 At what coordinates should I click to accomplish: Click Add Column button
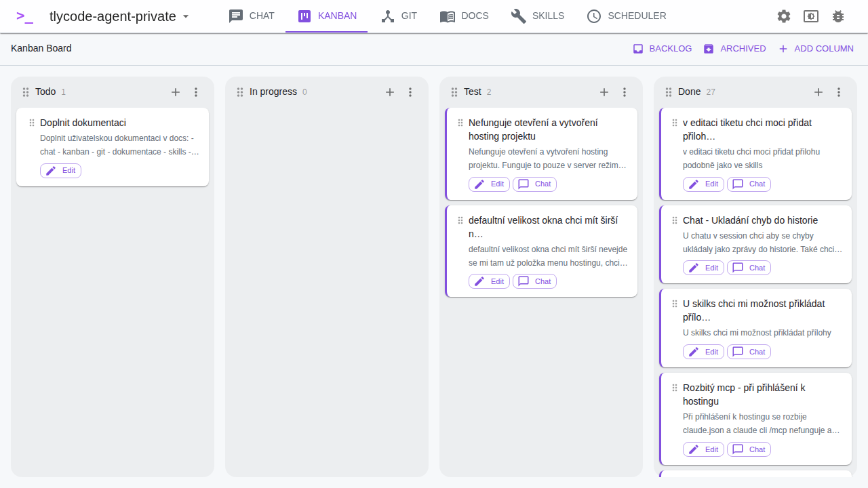(816, 49)
